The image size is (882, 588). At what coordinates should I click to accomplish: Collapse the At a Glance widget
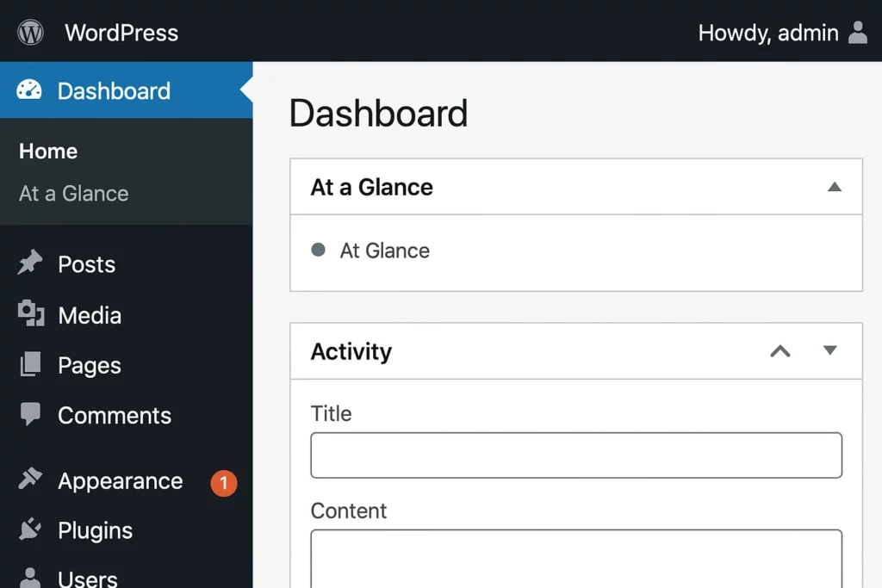(x=834, y=186)
